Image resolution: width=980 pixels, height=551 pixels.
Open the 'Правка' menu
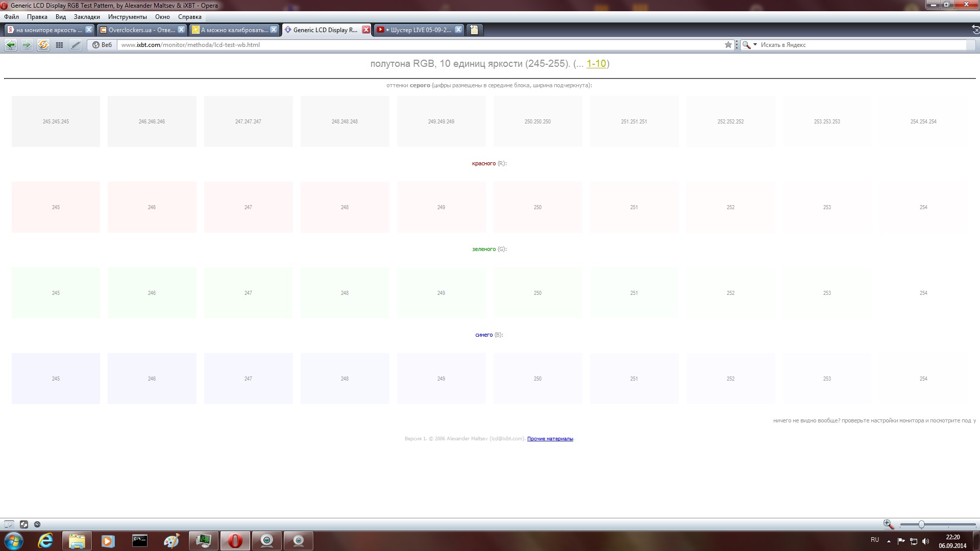tap(37, 17)
